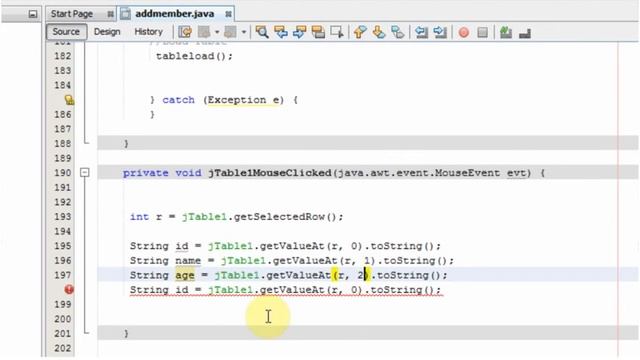The height and width of the screenshot is (360, 640).
Task: Click line number 197 in gutter
Action: tap(63, 275)
